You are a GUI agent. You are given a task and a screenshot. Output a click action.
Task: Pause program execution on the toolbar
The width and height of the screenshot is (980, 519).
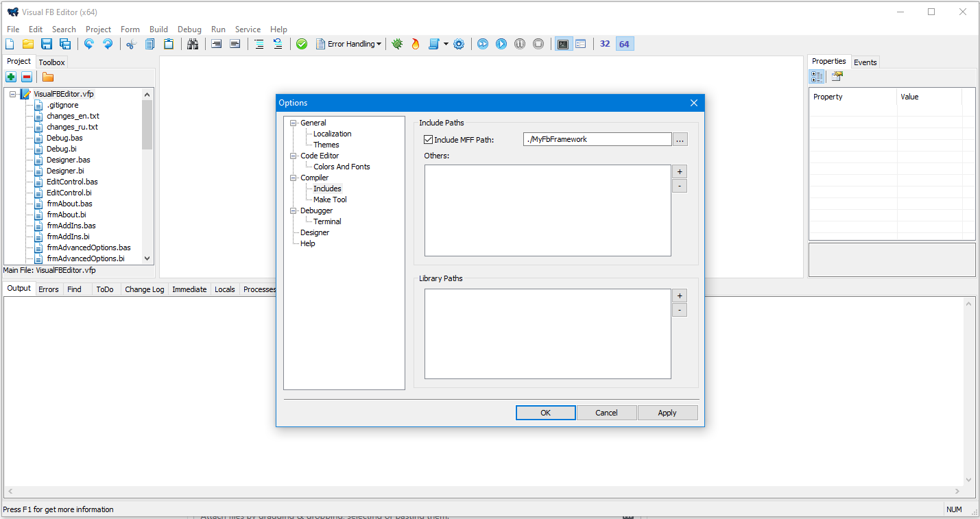click(519, 43)
